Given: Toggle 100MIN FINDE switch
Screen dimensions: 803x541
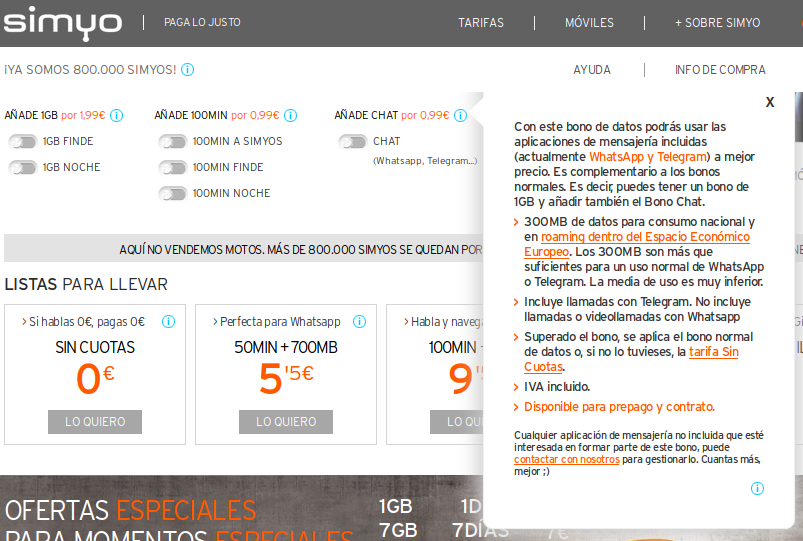Looking at the screenshot, I should [x=173, y=168].
